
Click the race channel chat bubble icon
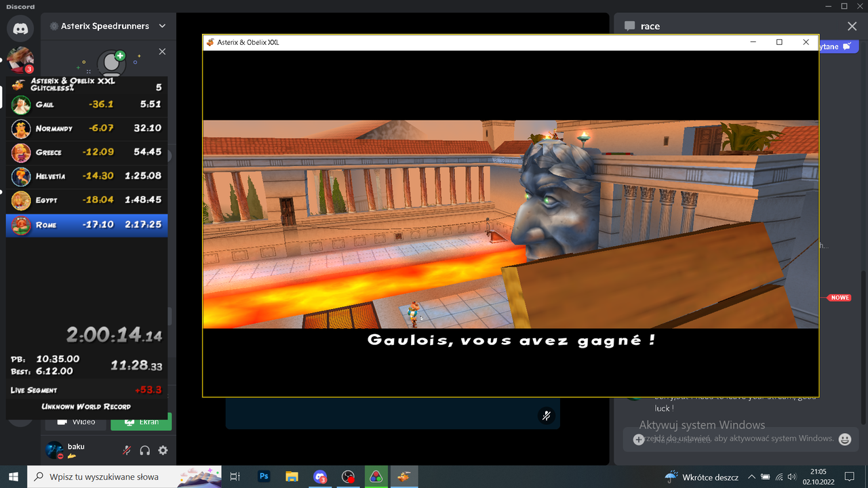630,26
